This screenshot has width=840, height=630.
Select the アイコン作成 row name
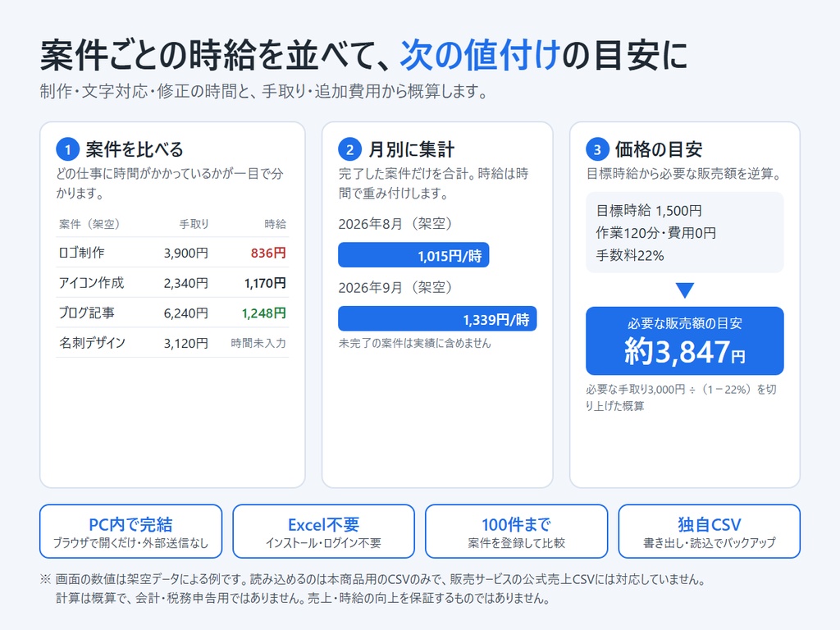tap(91, 283)
